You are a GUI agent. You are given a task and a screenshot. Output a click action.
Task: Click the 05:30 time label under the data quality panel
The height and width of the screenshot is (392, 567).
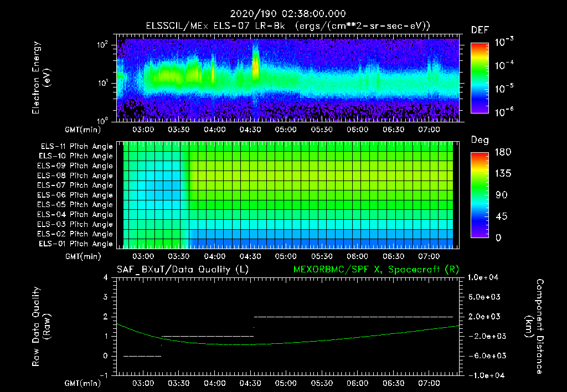click(322, 383)
